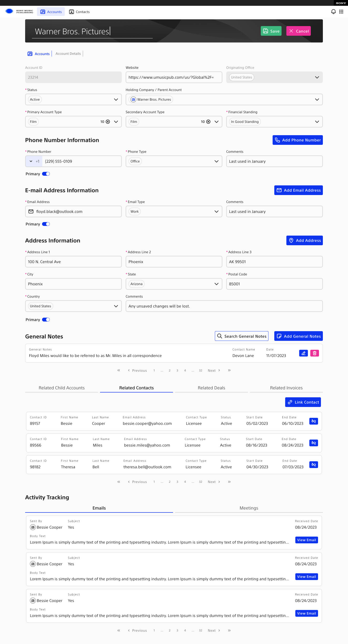Click the first email's Bessie Cooper avatar icon

(x=33, y=527)
